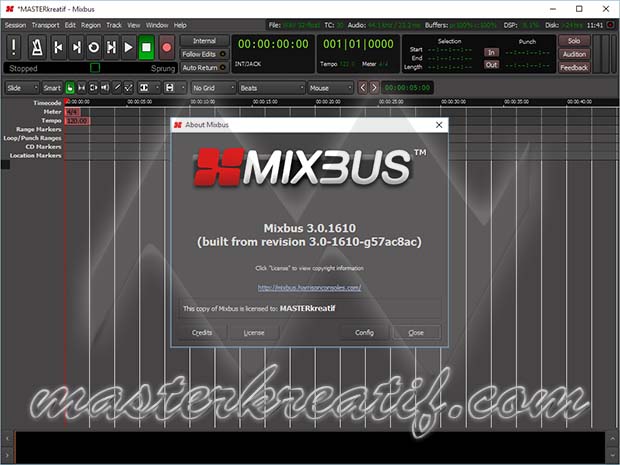The image size is (620, 465).
Task: Select the internal edit tool icon
Action: click(x=129, y=88)
